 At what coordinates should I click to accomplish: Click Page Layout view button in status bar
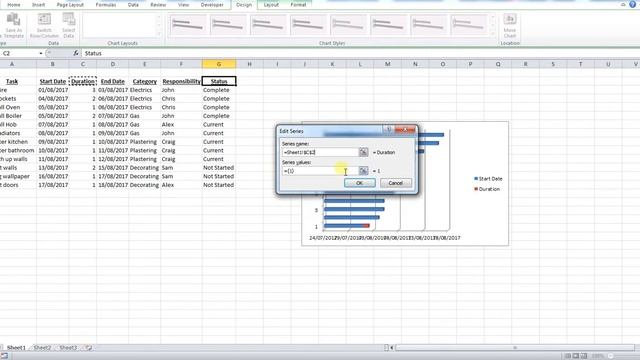click(x=576, y=356)
